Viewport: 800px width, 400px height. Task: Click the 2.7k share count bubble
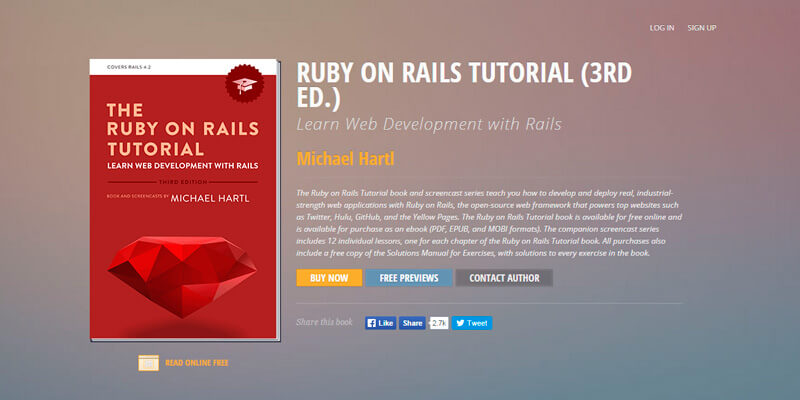(438, 323)
